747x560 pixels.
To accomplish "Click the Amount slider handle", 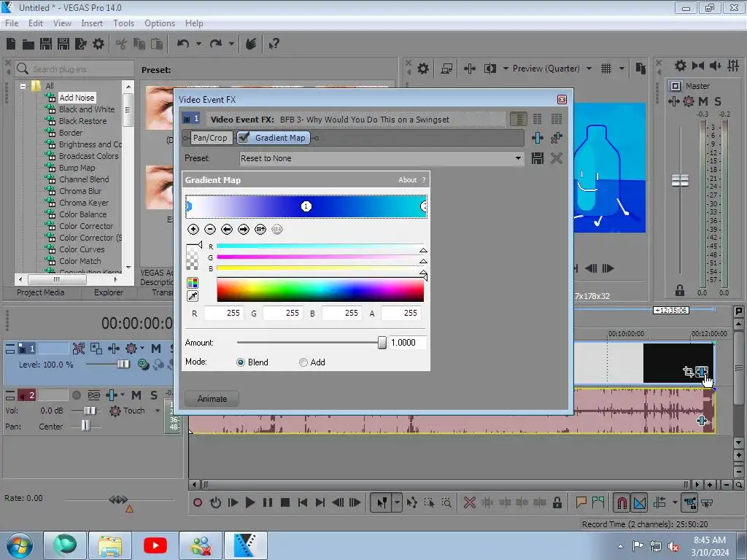I will [x=382, y=343].
